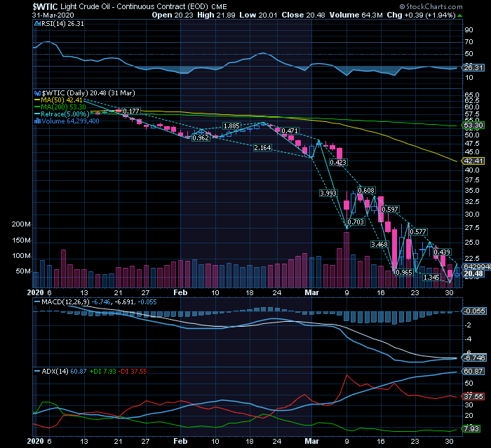Viewport: 491px width, 448px height.
Task: Click the 3.468 retrace label
Action: 379,244
